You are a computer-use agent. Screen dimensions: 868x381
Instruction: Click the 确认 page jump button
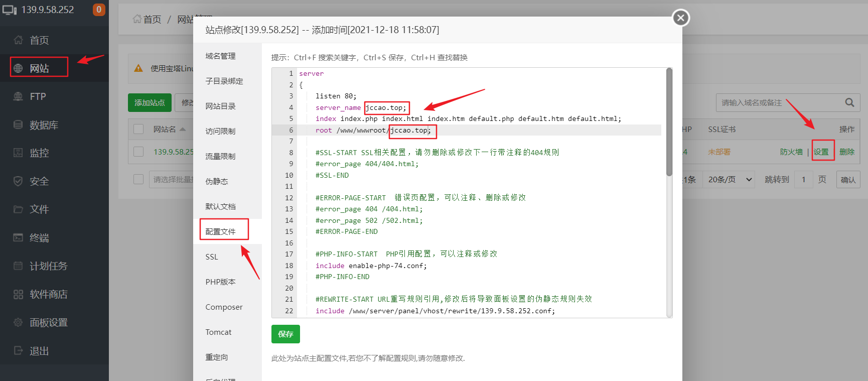pos(848,180)
